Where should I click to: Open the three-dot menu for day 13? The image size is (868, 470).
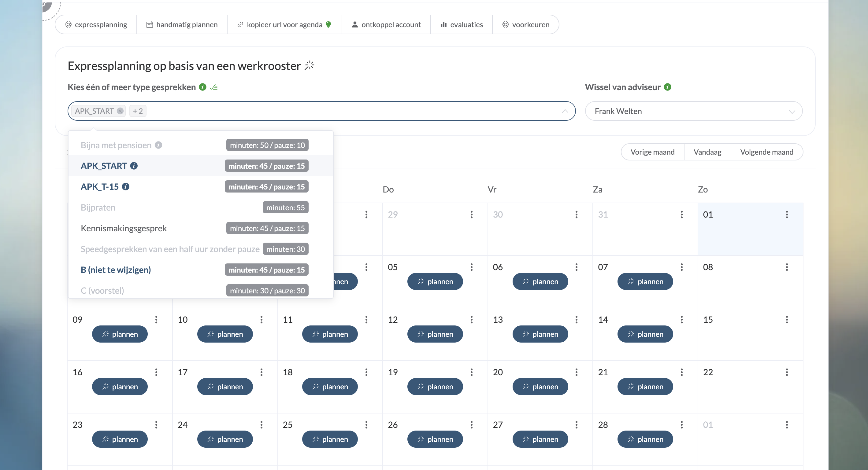(x=576, y=320)
